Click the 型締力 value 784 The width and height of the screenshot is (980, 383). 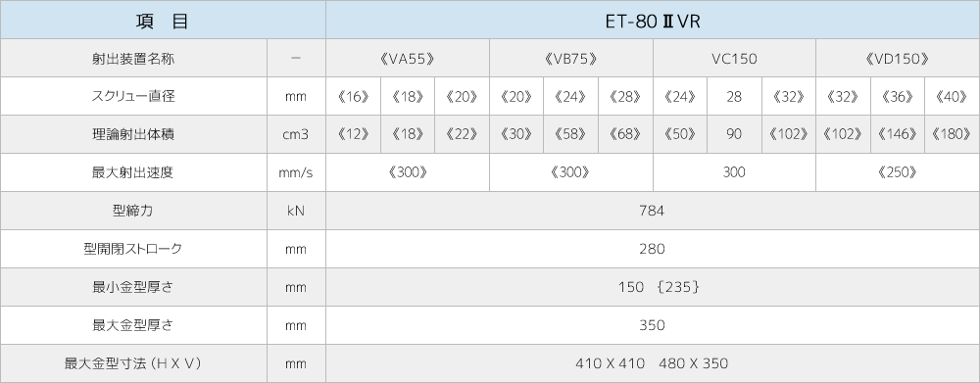[x=653, y=211]
